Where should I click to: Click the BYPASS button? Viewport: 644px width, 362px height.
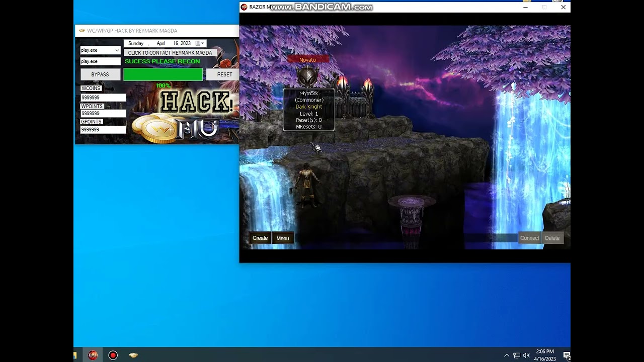pyautogui.click(x=100, y=74)
